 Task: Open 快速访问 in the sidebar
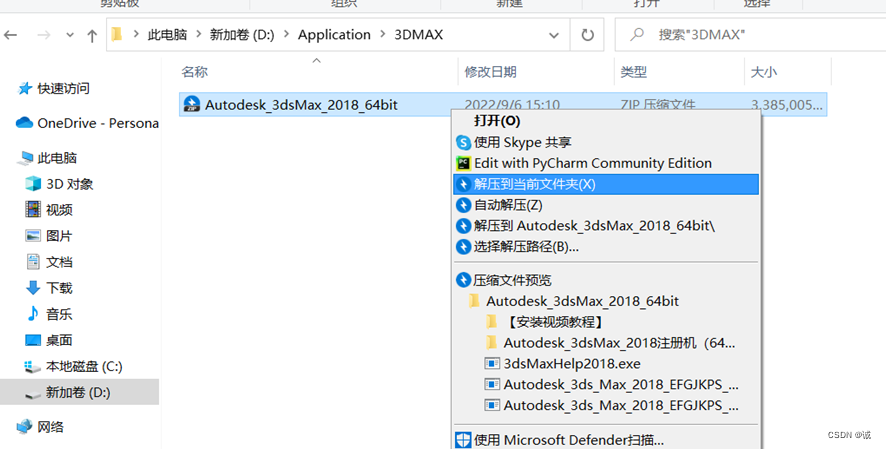63,88
